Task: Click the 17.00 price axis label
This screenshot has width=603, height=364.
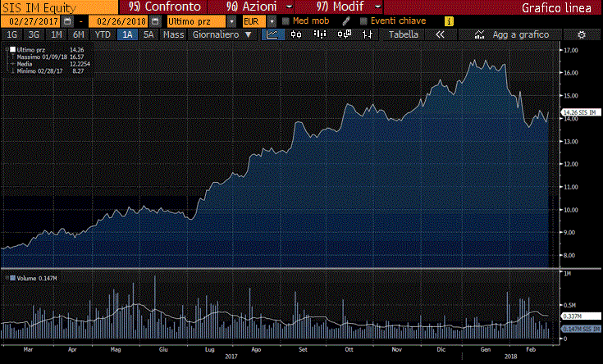Action: 571,50
